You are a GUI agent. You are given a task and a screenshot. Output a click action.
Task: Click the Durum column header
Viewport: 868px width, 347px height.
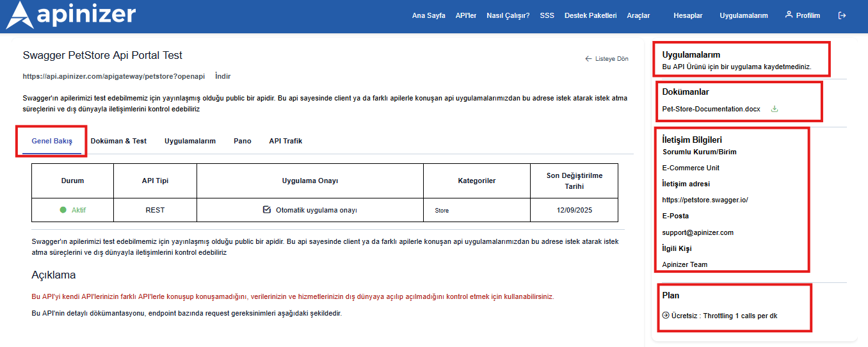coord(72,181)
